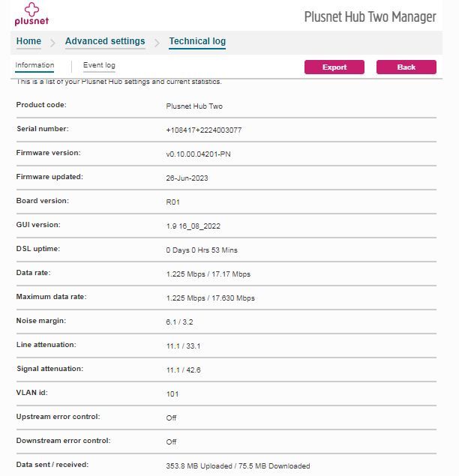
Task: Click the DSL uptime value
Action: [202, 250]
